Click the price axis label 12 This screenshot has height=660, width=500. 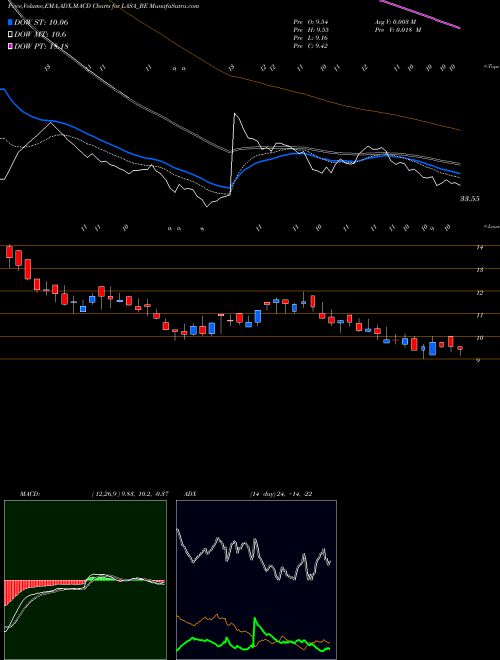(x=479, y=293)
